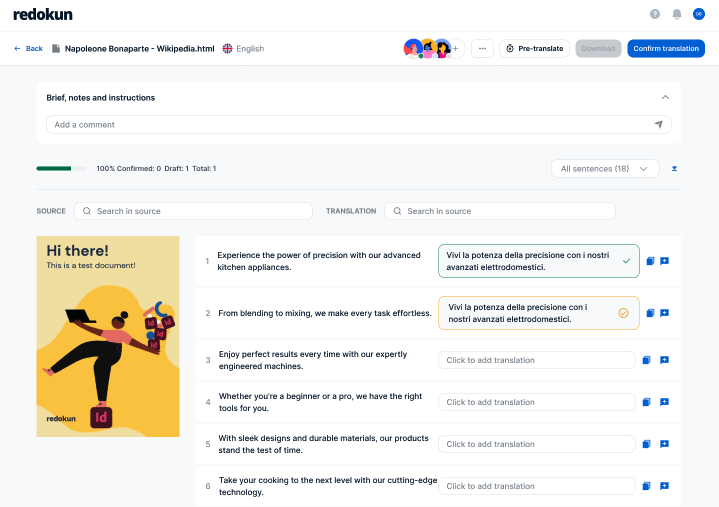Toggle confirmed checkmark on sentence 1

pos(626,261)
